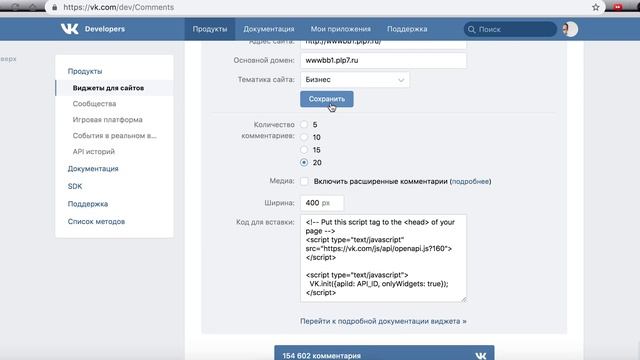This screenshot has height=360, width=640.
Task: Open Поддержка sidebar link
Action: (x=88, y=204)
